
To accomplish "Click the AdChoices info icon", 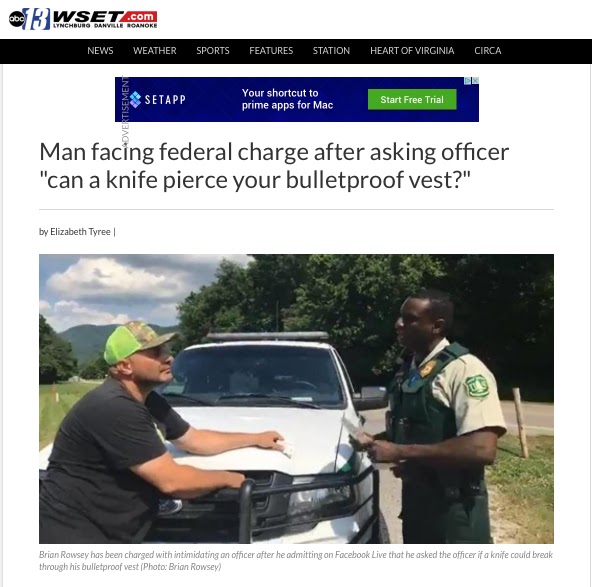I will [468, 80].
